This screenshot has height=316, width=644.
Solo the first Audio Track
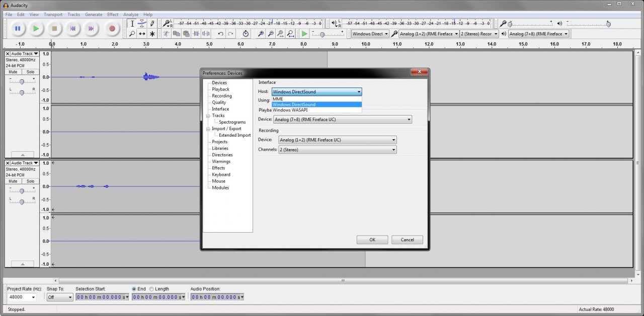coord(30,72)
